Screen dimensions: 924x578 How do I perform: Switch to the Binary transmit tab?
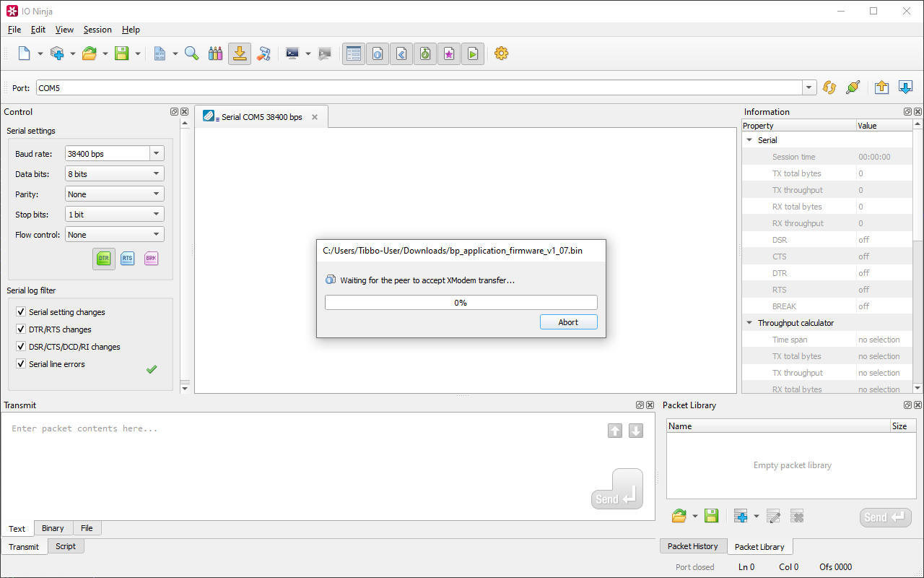pos(53,528)
